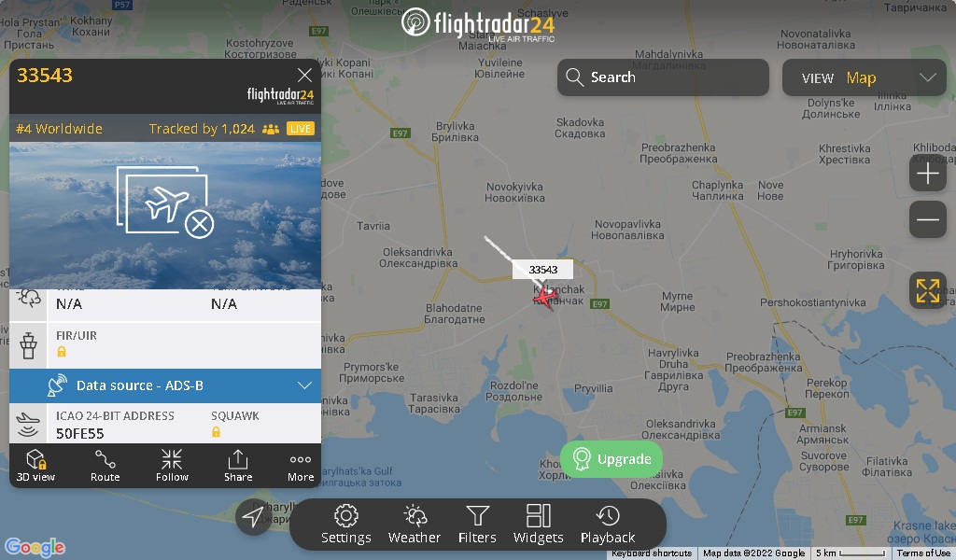Center map on my location arrow

(x=253, y=517)
